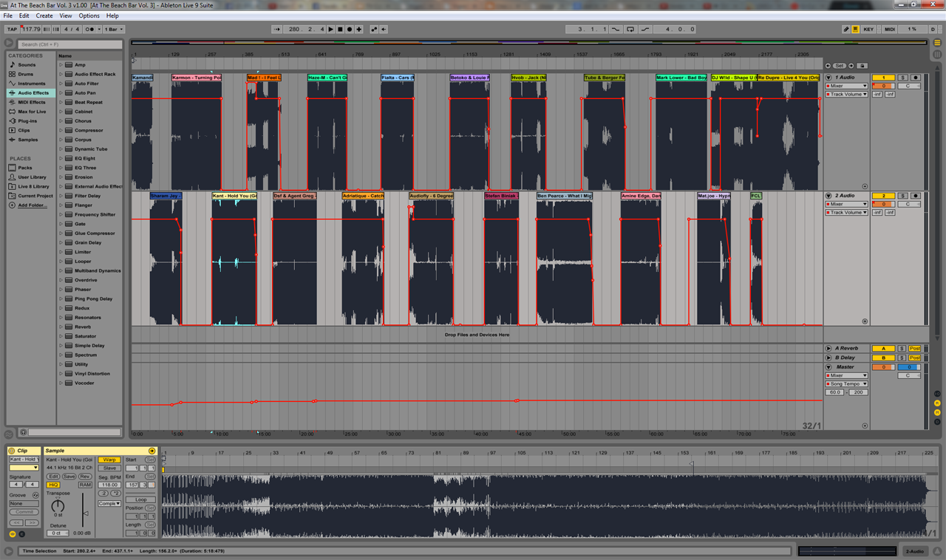Enable RAM mode for sample
This screenshot has width=946, height=560.
pyautogui.click(x=85, y=485)
